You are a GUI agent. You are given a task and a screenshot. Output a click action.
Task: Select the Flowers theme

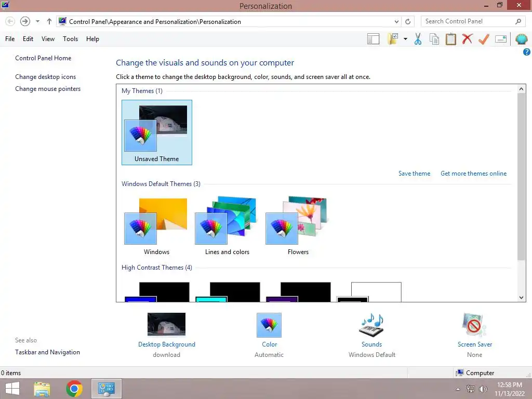[x=298, y=227]
